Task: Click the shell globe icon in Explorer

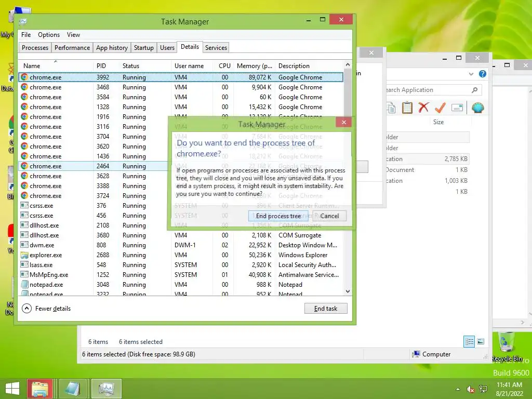Action: [x=478, y=108]
